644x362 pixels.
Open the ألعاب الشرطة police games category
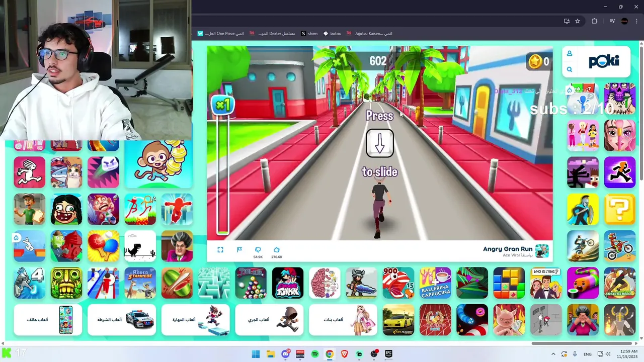(x=122, y=320)
